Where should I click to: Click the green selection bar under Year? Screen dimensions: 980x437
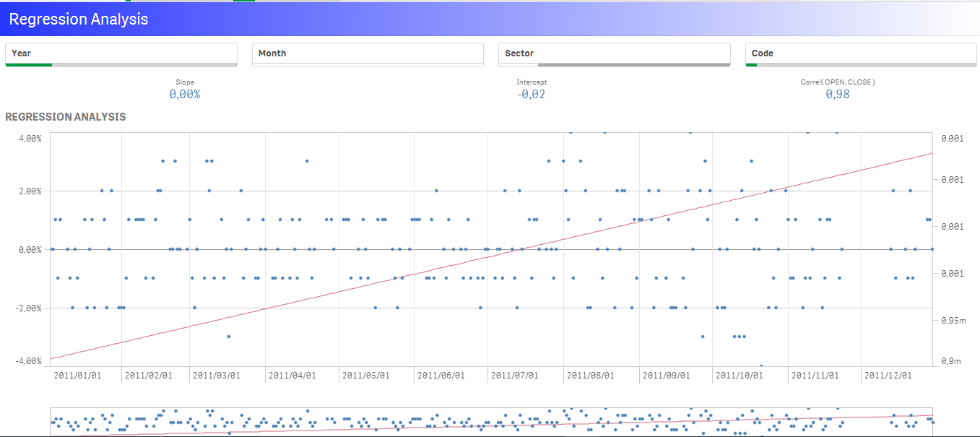click(x=29, y=65)
